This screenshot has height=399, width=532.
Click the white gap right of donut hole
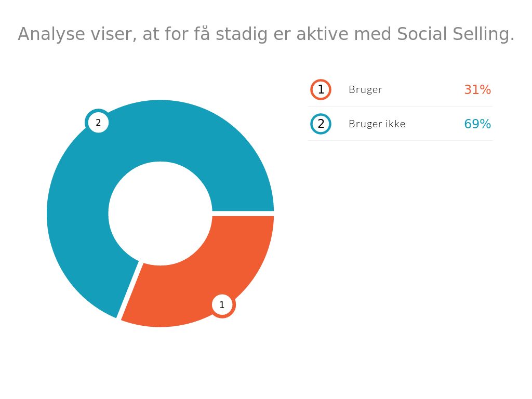pos(243,214)
